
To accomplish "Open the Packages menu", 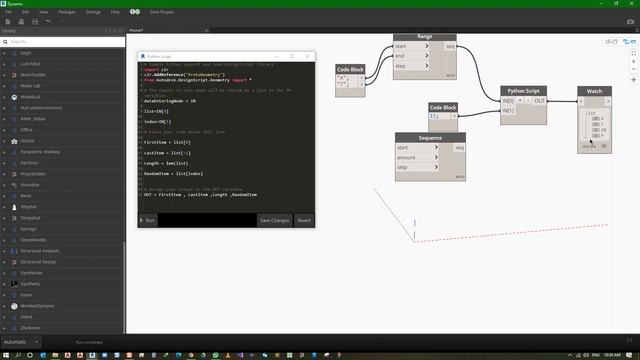I will 67,12.
